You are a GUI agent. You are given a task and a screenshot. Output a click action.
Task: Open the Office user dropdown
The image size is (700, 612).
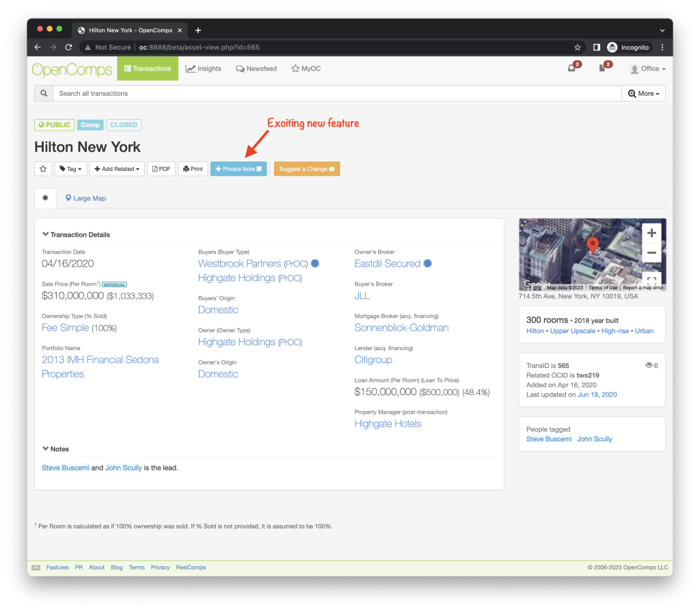(648, 69)
